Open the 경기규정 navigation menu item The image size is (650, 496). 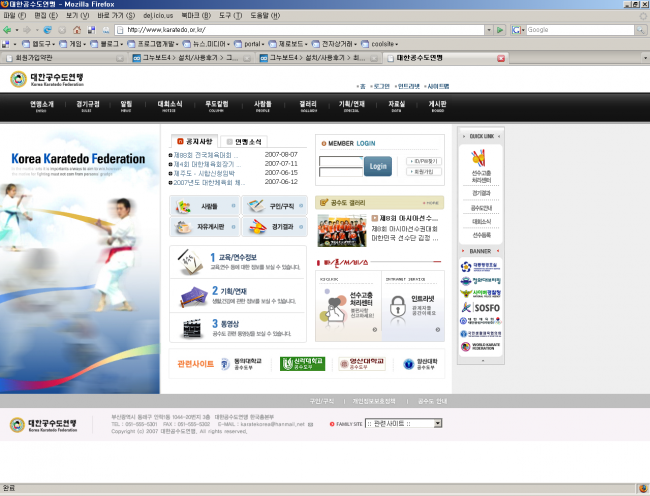click(x=87, y=106)
